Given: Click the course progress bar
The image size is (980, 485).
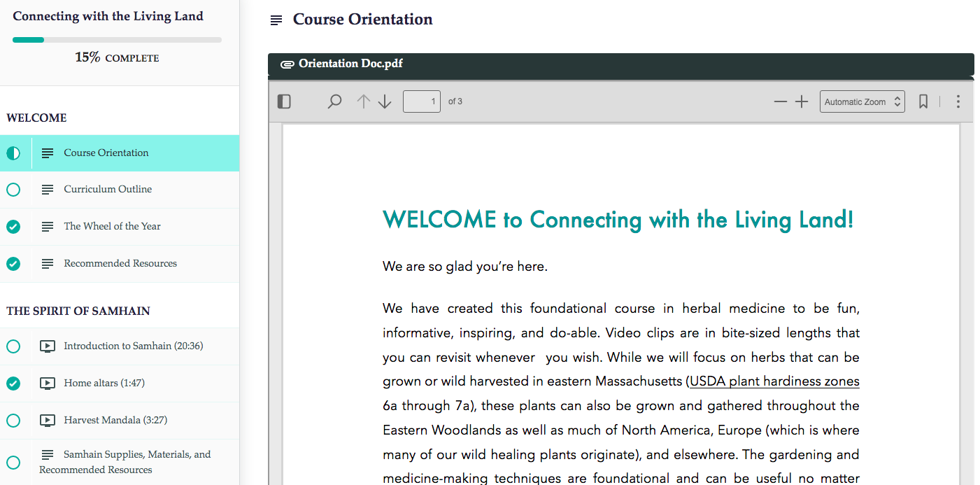Looking at the screenshot, I should tap(117, 40).
